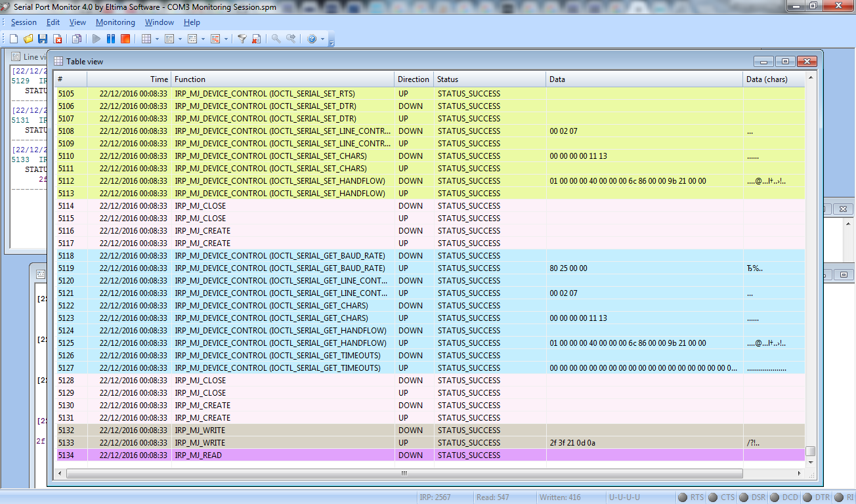Select row 5133 IRP_MJ_WRITE entry

(x=200, y=443)
